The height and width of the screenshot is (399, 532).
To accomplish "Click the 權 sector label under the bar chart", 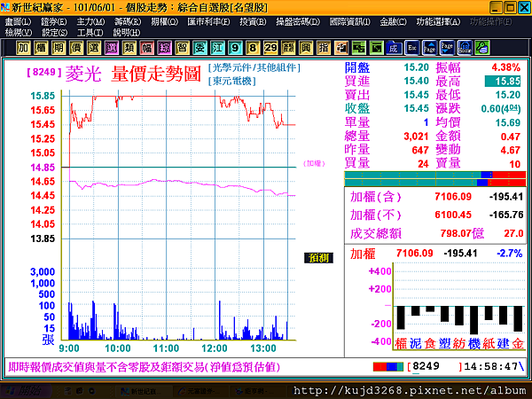I will coord(401,344).
